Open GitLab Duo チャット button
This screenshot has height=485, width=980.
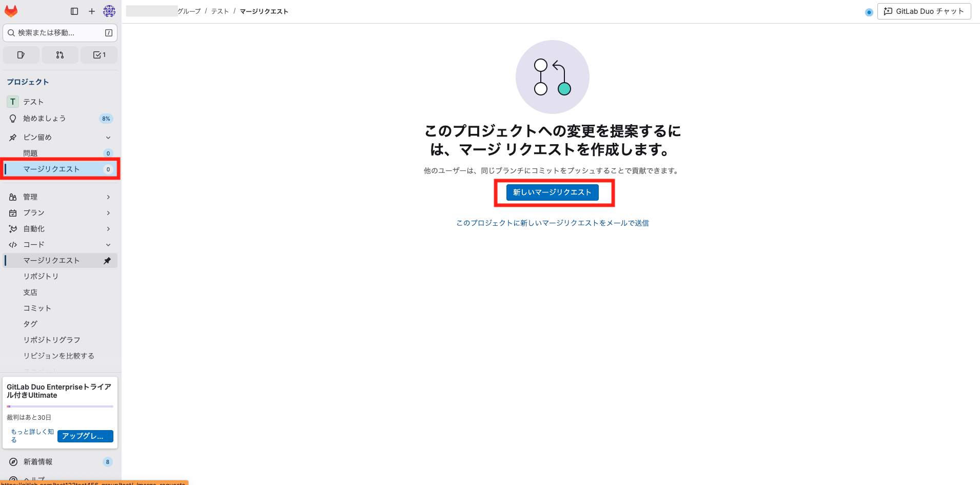924,11
